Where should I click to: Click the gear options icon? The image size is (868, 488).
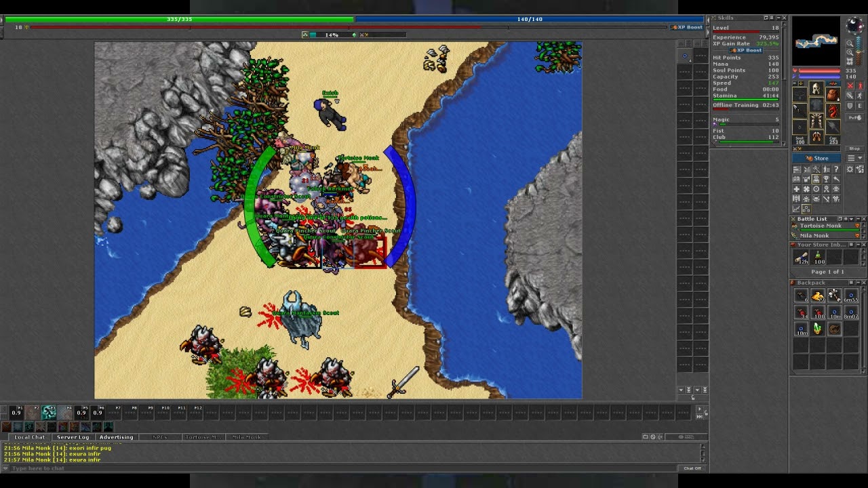(x=850, y=169)
